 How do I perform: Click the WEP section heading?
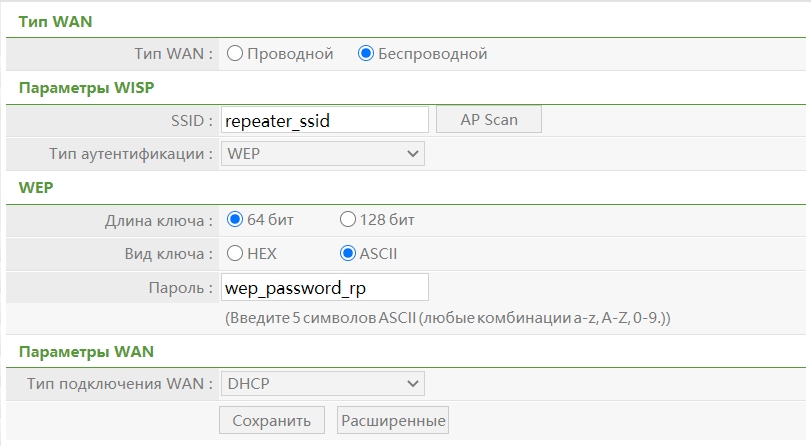pos(37,186)
